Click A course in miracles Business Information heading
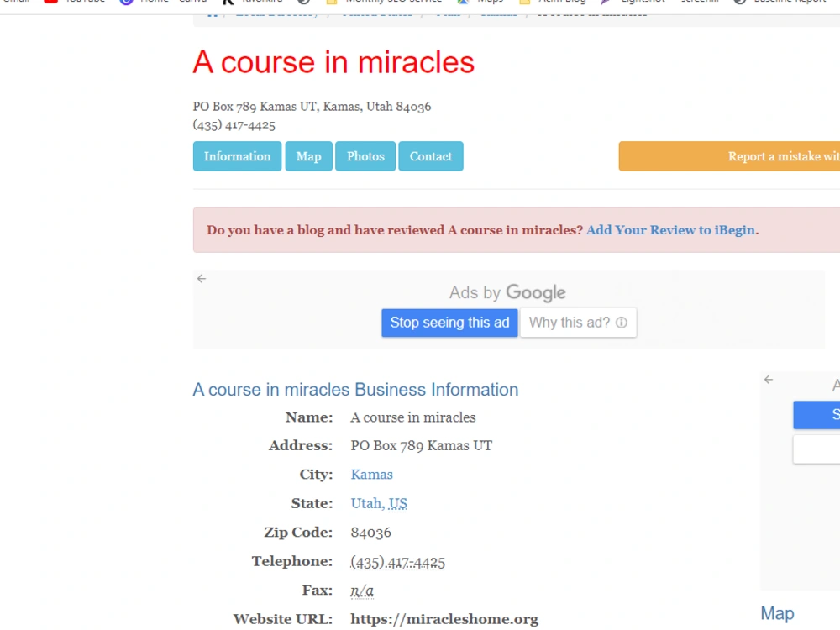 [x=355, y=390]
